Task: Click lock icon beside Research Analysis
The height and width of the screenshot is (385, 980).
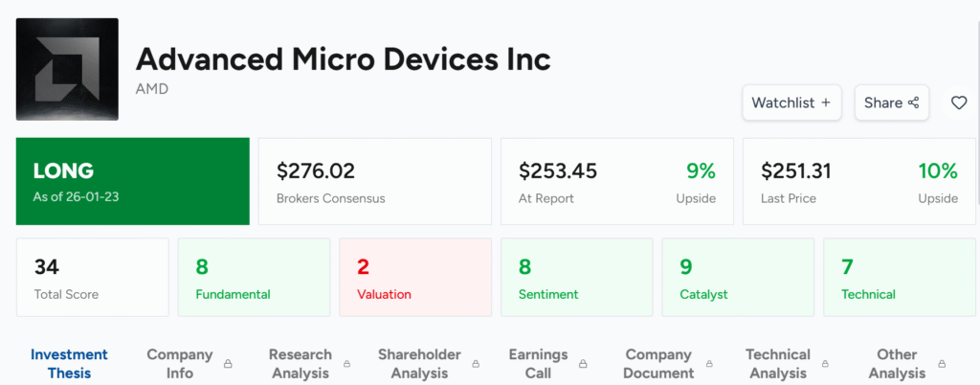Action: 347,364
